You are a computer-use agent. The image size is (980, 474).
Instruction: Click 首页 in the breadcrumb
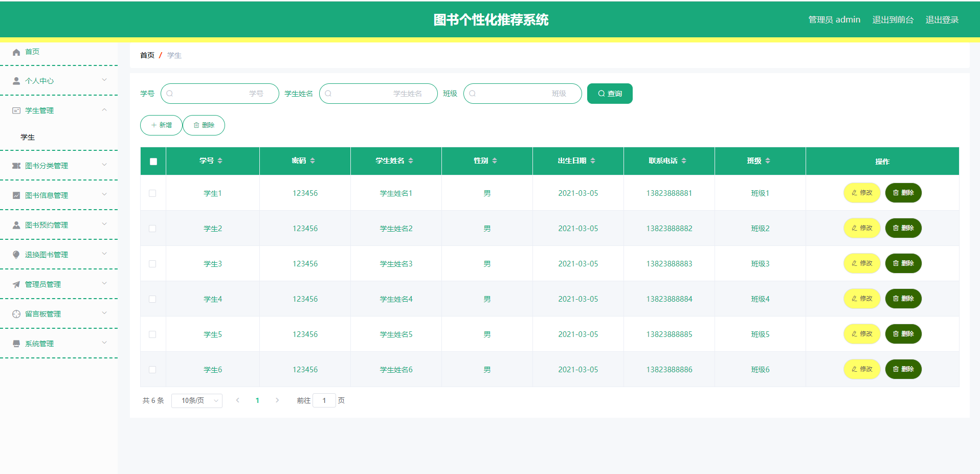147,55
